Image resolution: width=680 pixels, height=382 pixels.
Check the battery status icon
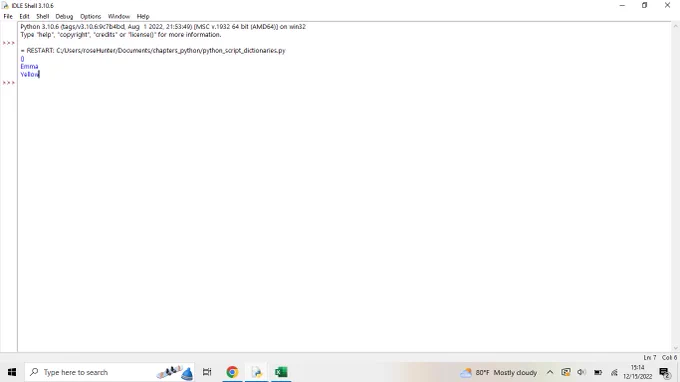pyautogui.click(x=598, y=372)
